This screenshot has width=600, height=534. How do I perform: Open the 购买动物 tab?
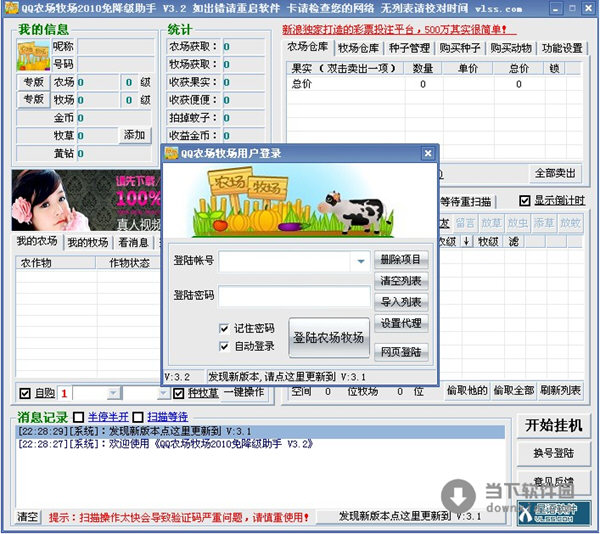[511, 48]
